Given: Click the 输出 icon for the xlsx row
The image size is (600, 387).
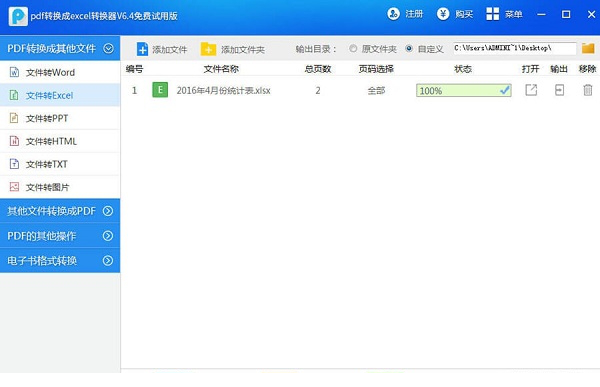Looking at the screenshot, I should pos(559,90).
